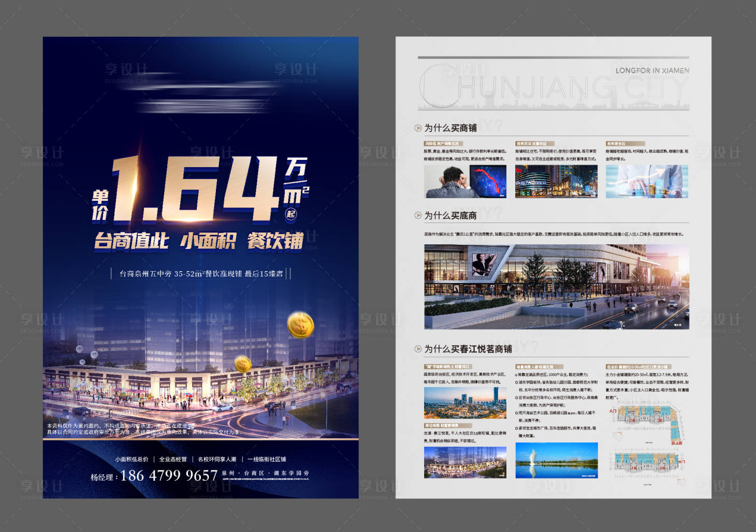Select the paragraph starting 商铺越老越值钱
Screen dimensions: 756x532
(647, 155)
